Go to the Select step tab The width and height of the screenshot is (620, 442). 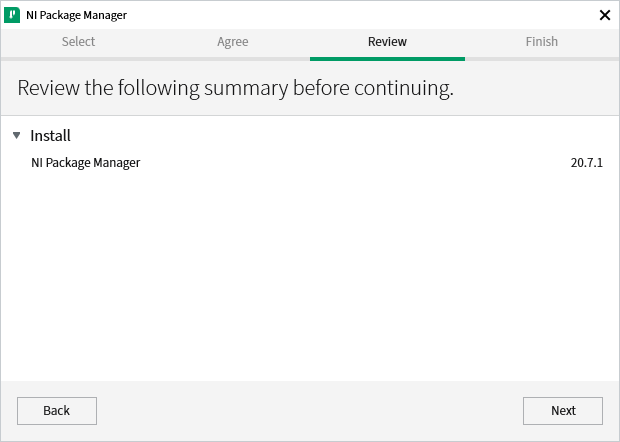[78, 42]
